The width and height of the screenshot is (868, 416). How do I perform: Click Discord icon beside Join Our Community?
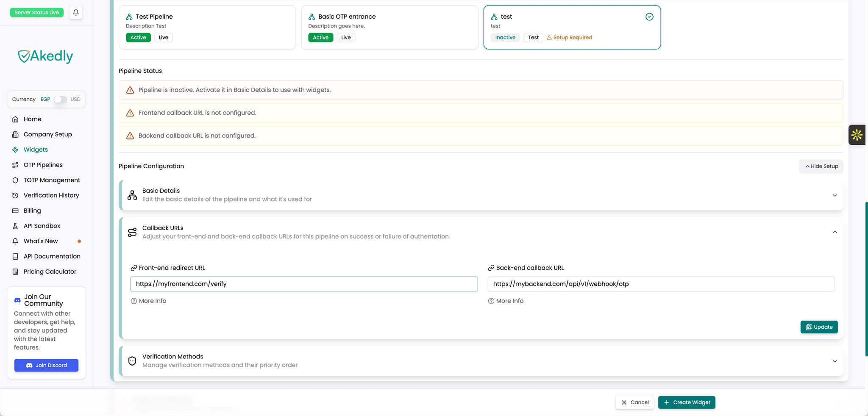click(17, 300)
